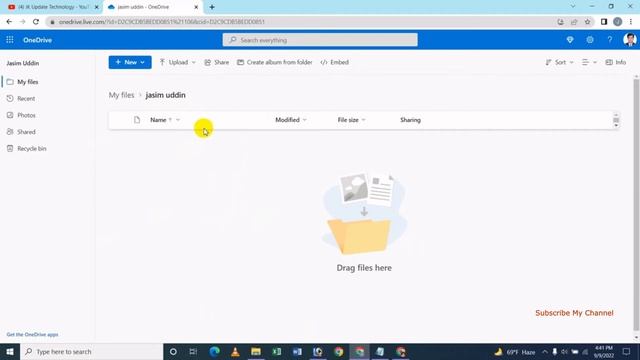
Task: Click the Sharing column header
Action: tap(410, 120)
